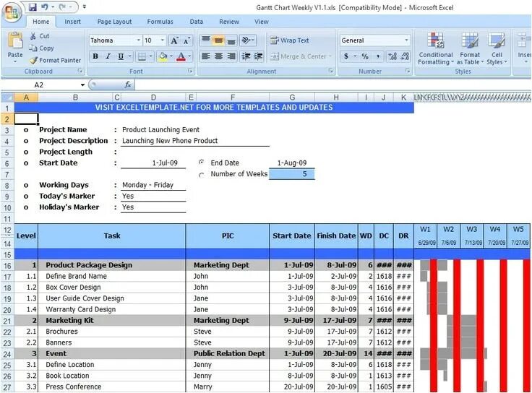Open the font name Tahoma dropdown
This screenshot has height=393, width=532.
[x=139, y=40]
